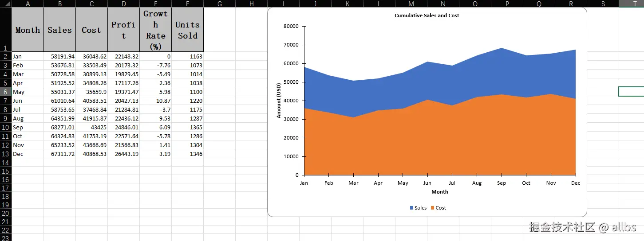Select the Growth Rate (%) header cell

155,30
